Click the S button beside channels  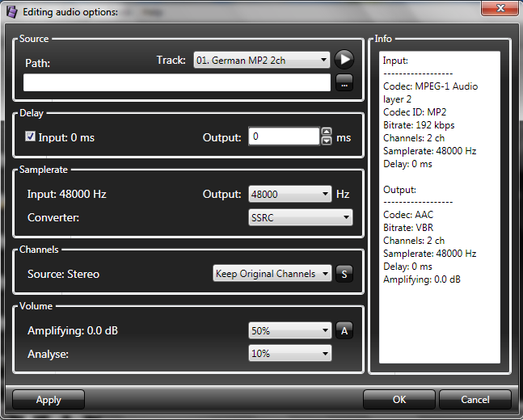(x=344, y=274)
